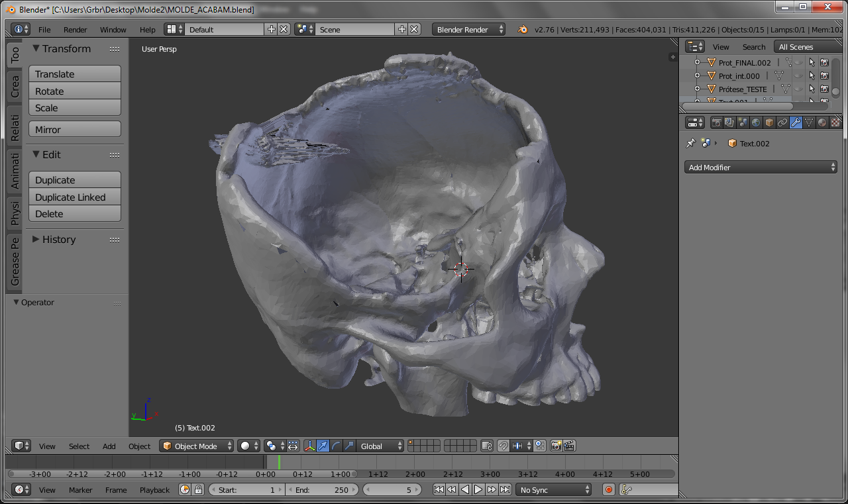Select the Translate manipulator arrow icon

pos(323,446)
